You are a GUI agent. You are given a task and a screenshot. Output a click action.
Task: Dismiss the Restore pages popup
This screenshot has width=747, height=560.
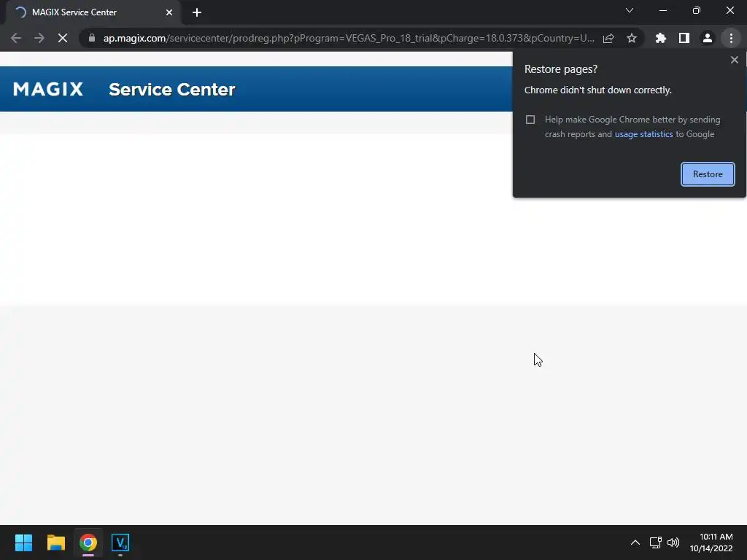pyautogui.click(x=734, y=60)
